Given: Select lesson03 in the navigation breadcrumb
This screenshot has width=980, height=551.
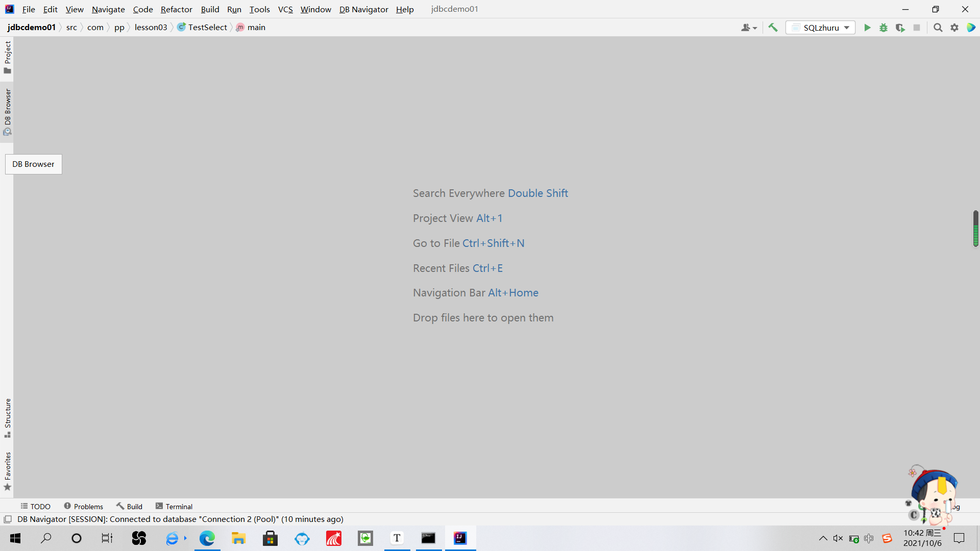Looking at the screenshot, I should click(151, 27).
